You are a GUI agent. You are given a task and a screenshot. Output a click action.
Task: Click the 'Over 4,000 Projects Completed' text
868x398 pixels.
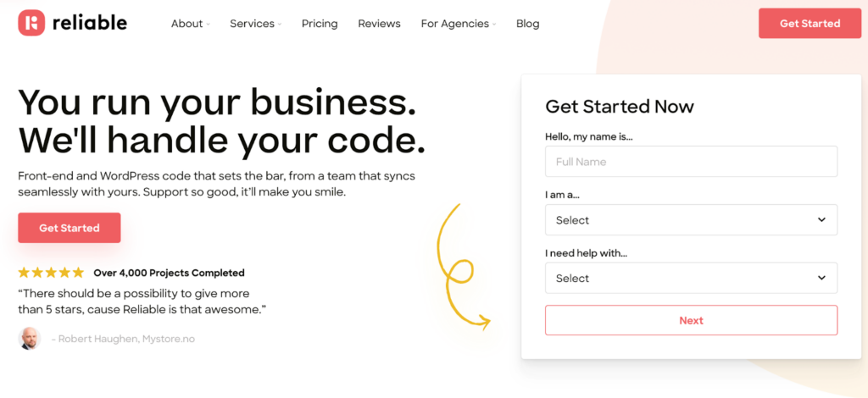(169, 273)
